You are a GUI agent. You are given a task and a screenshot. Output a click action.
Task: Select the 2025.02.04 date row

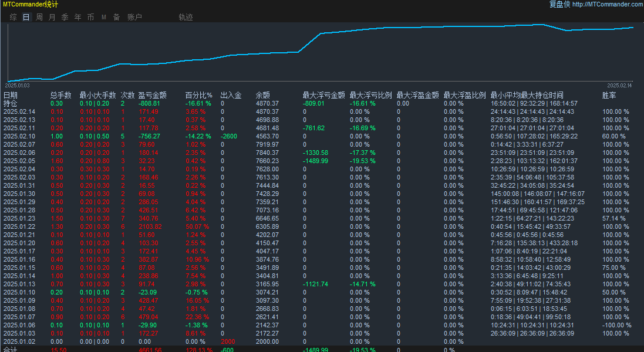click(19, 169)
